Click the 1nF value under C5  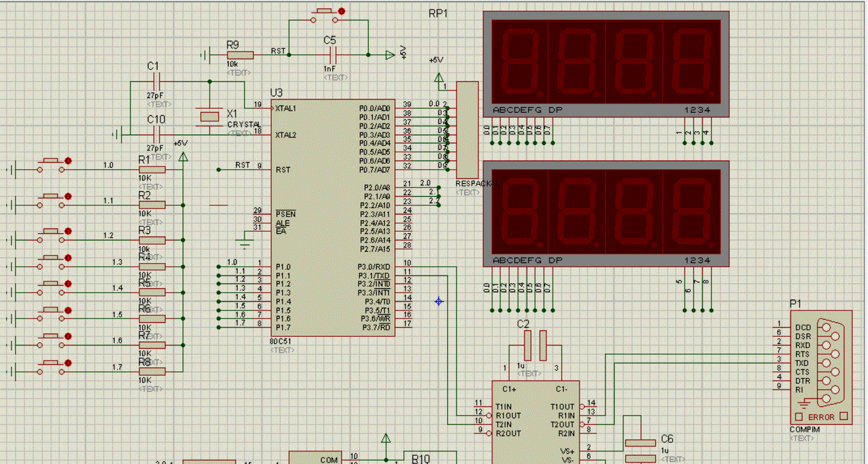coord(329,69)
